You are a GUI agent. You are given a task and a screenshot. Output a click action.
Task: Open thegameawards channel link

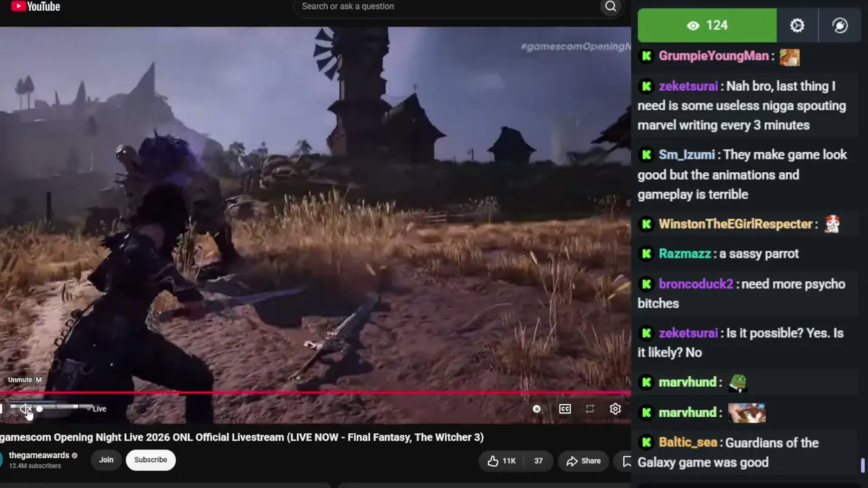pyautogui.click(x=40, y=455)
